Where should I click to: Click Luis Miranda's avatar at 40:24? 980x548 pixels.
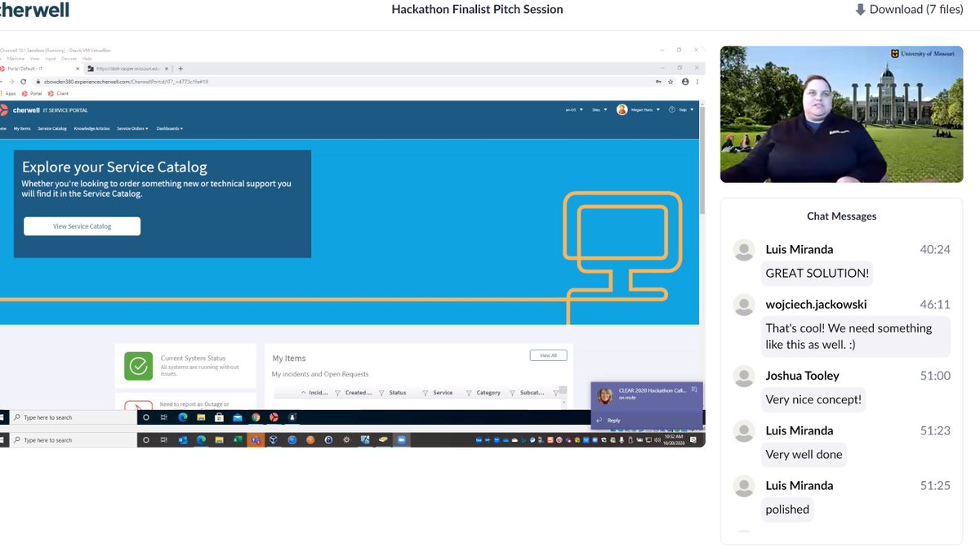744,250
